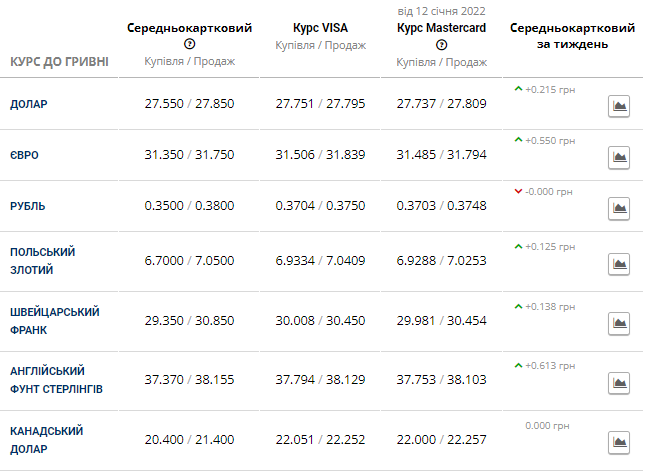View chart for ШВЕЙЦАРСЬКИЙ ФРАНК
The height and width of the screenshot is (475, 650).
pyautogui.click(x=619, y=323)
